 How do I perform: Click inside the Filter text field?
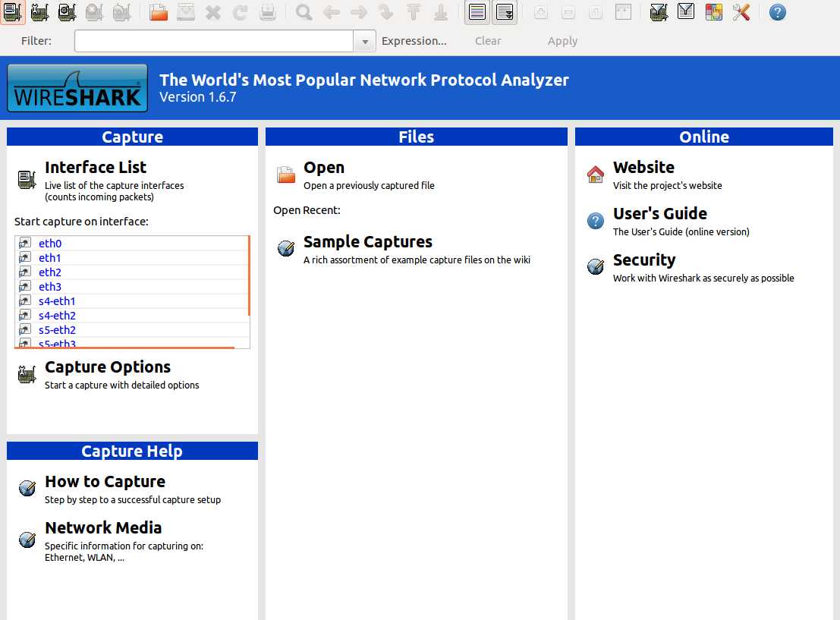[214, 41]
